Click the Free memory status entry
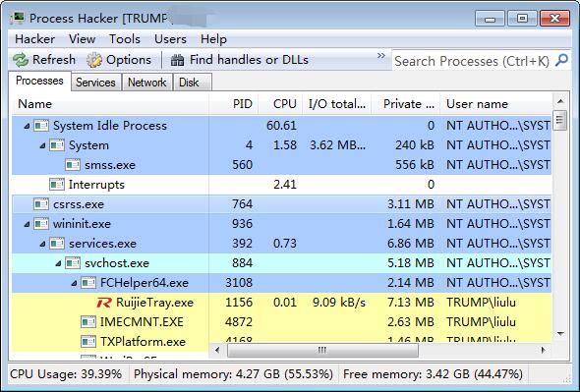Viewport: 580px width, 392px height. point(433,374)
